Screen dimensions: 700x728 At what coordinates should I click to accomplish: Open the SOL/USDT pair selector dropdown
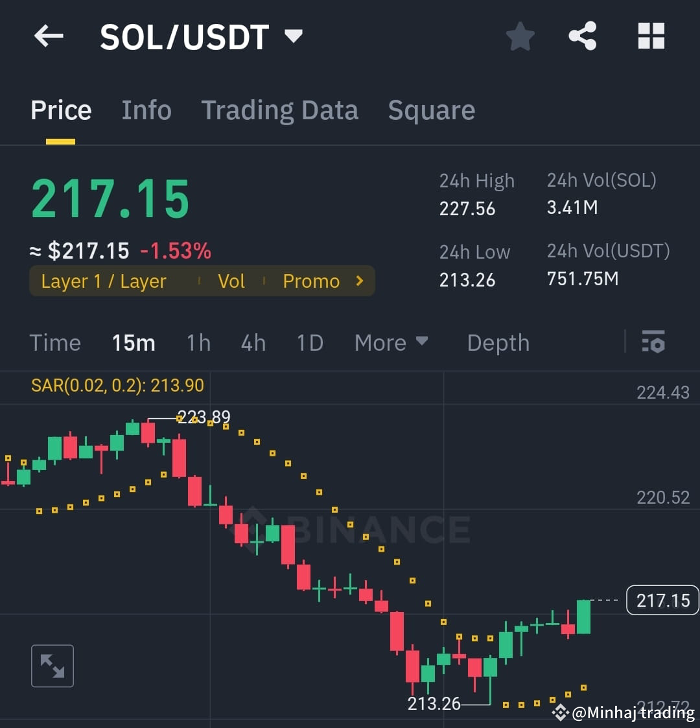293,36
